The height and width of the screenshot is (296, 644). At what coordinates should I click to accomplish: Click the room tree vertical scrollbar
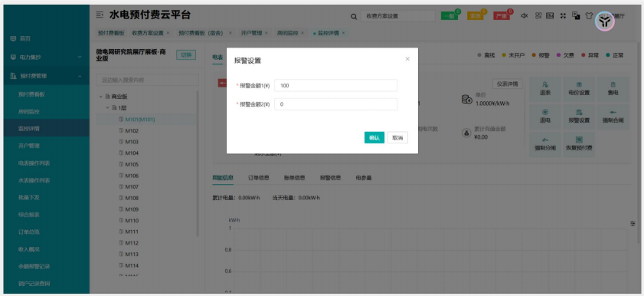198,164
